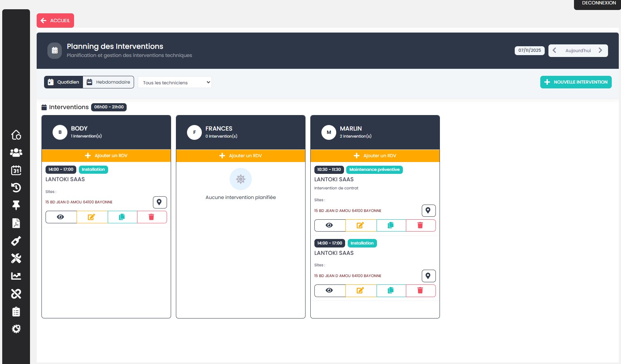Delete BODY's Installation intervention

pos(151,217)
